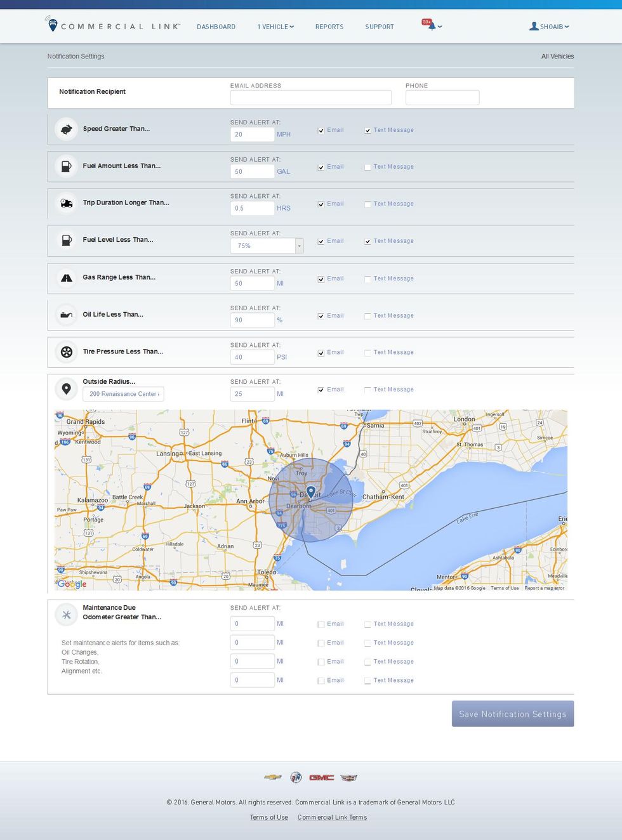Open the Commercial Link Terms link
622x840 pixels.
pyautogui.click(x=332, y=817)
